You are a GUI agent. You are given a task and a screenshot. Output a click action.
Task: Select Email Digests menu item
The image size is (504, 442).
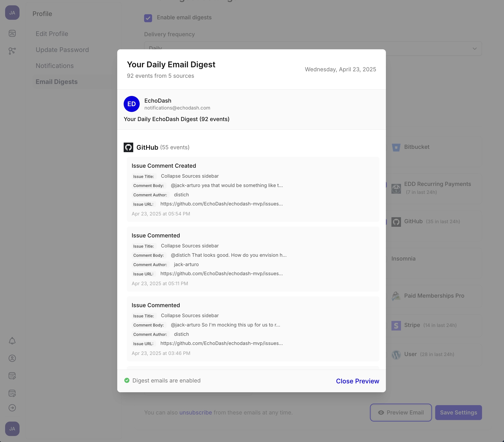[x=56, y=82]
